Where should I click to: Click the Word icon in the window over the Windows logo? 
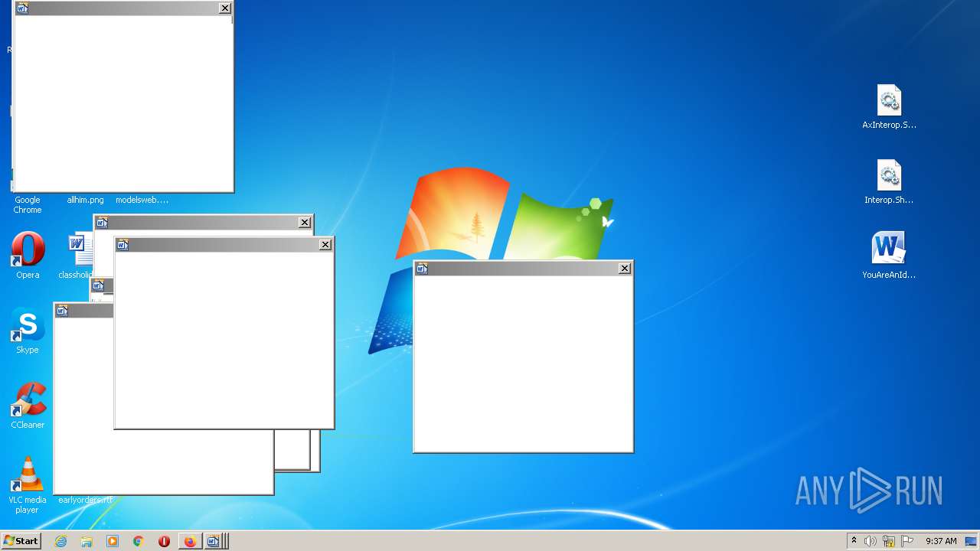coord(422,268)
